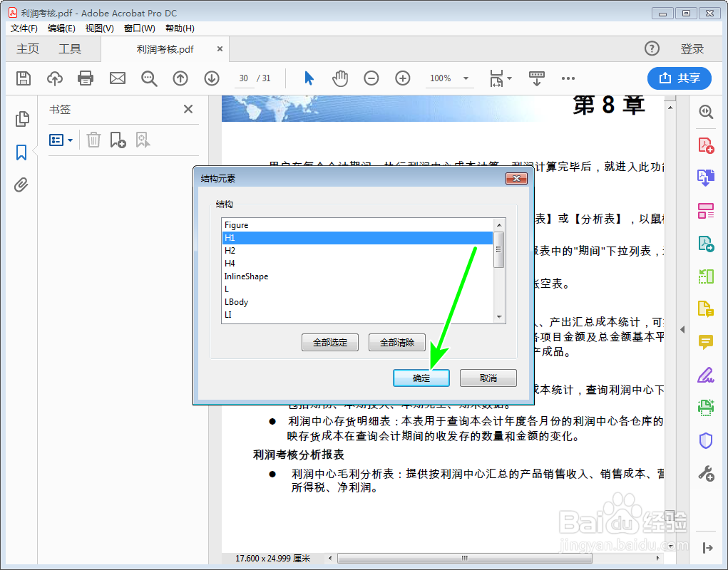The width and height of the screenshot is (728, 570).
Task: Open the Export PDF tool
Action: 706,177
